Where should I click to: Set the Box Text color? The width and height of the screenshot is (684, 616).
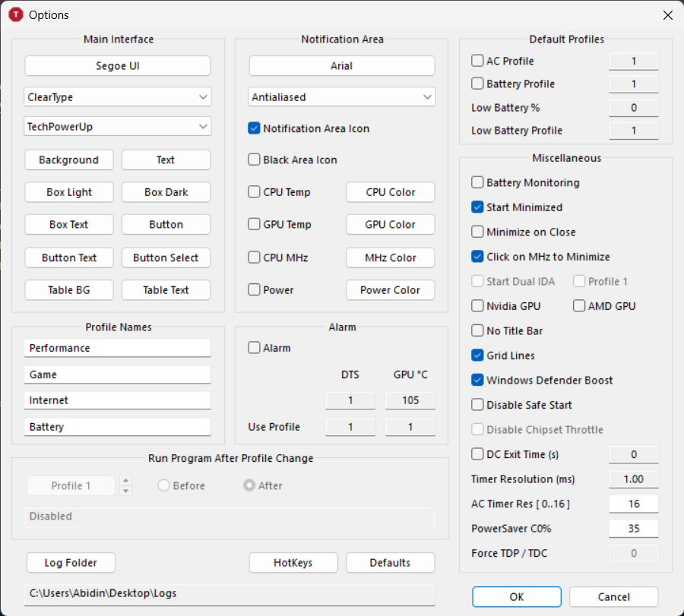[x=69, y=225]
